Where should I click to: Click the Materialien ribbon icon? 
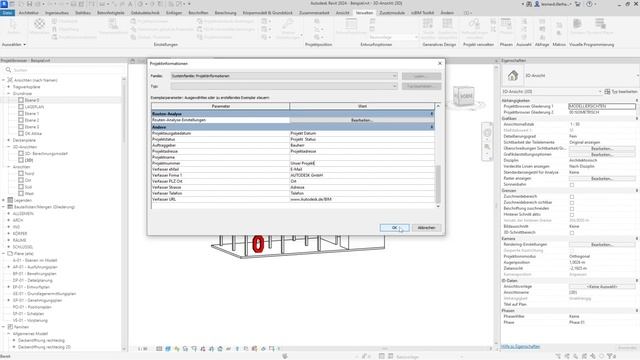point(40,24)
